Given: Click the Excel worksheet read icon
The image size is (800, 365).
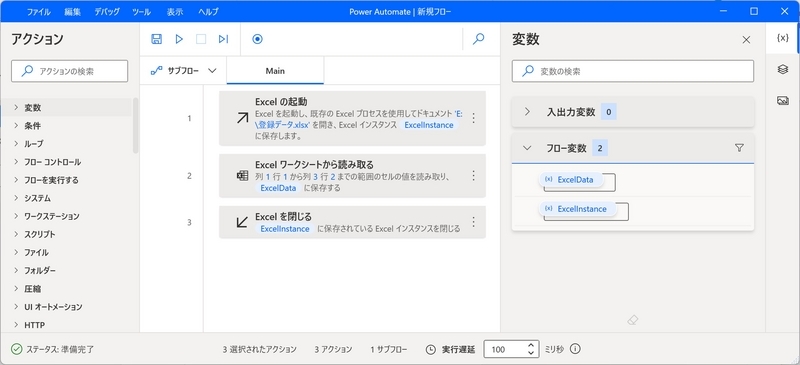Looking at the screenshot, I should pos(242,176).
